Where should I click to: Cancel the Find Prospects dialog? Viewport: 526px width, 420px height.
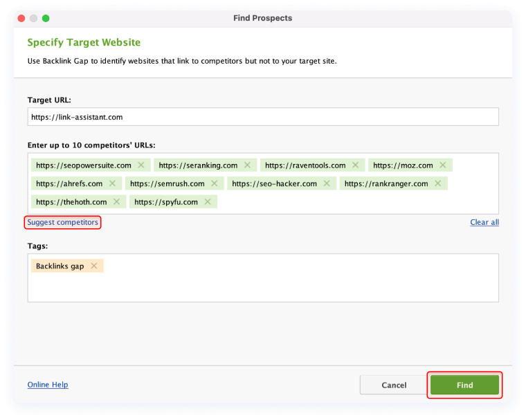[393, 385]
